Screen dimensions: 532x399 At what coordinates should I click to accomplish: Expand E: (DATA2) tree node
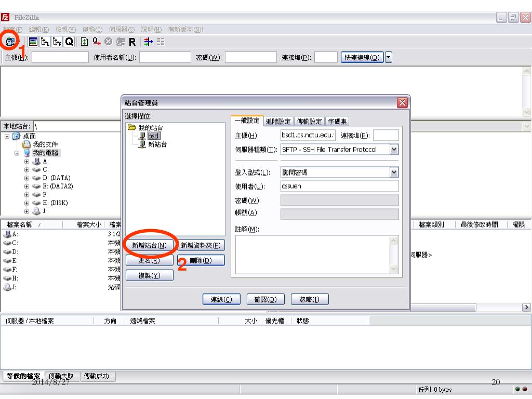pyautogui.click(x=26, y=187)
